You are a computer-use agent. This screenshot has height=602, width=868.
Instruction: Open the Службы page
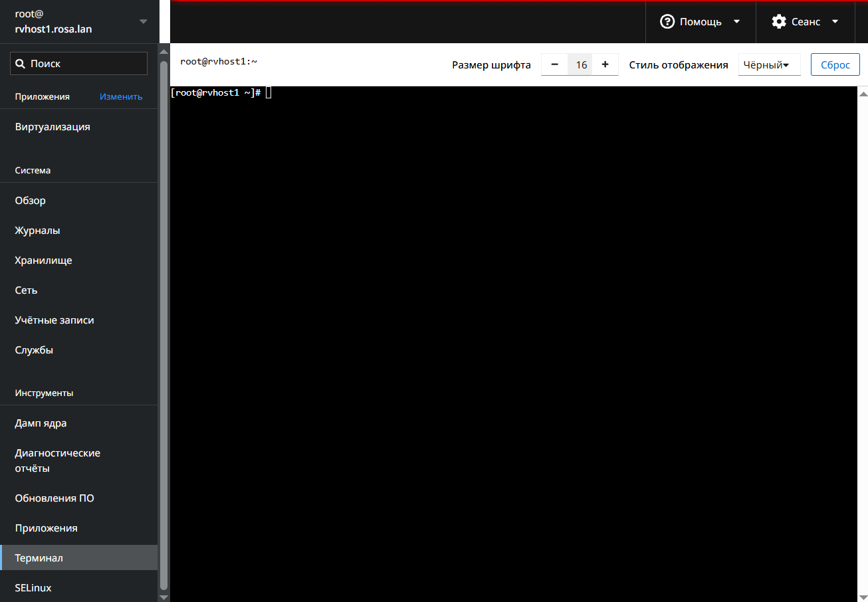pyautogui.click(x=34, y=350)
